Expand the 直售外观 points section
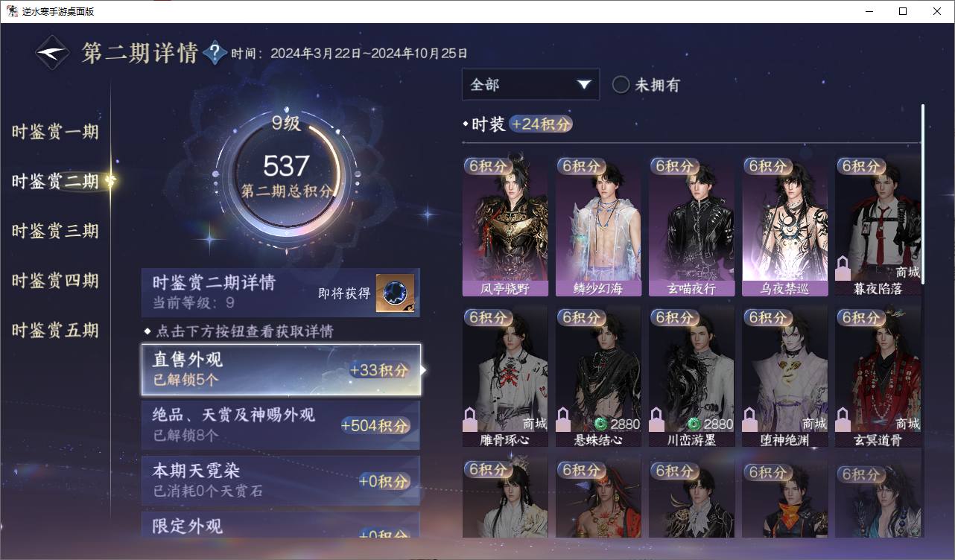 point(281,369)
